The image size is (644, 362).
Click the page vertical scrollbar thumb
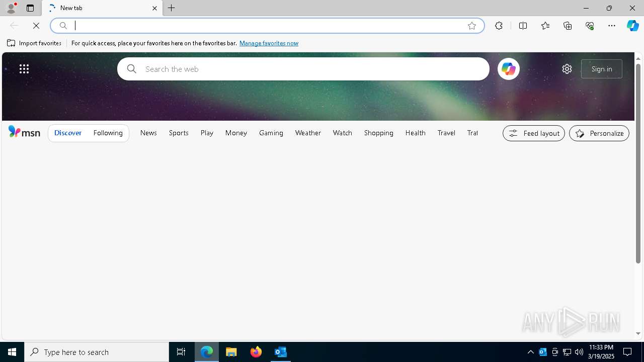click(x=638, y=163)
